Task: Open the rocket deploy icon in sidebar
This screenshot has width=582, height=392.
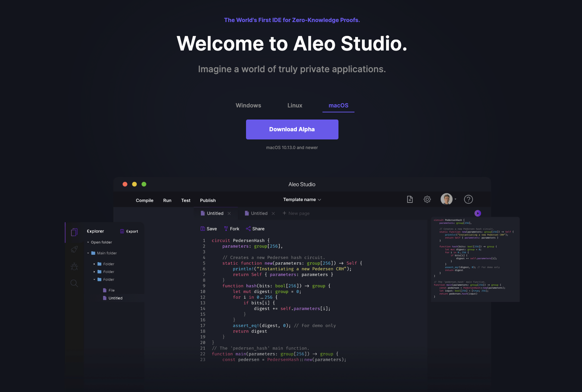Action: [x=74, y=249]
